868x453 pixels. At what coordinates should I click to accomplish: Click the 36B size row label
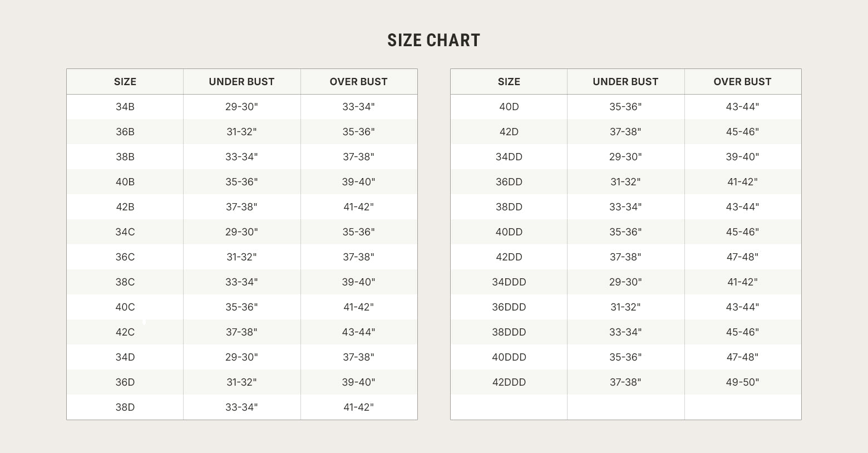point(125,132)
